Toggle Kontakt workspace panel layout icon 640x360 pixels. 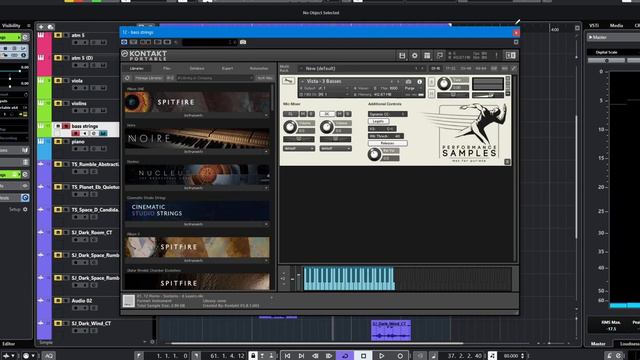pos(427,56)
